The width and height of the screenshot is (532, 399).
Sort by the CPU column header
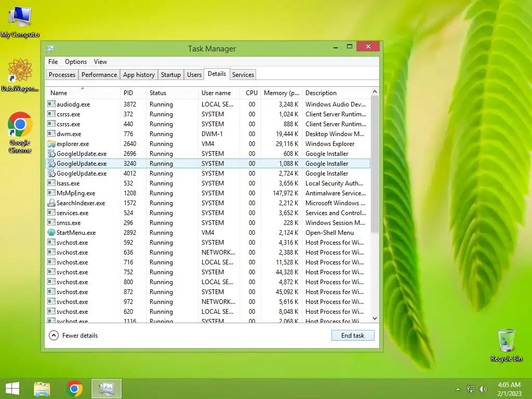(250, 92)
